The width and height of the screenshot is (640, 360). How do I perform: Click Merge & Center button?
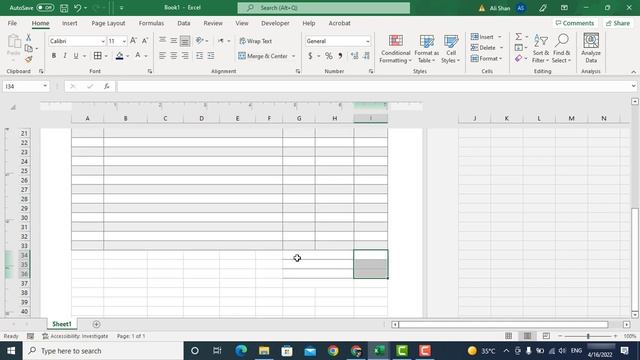click(x=263, y=56)
